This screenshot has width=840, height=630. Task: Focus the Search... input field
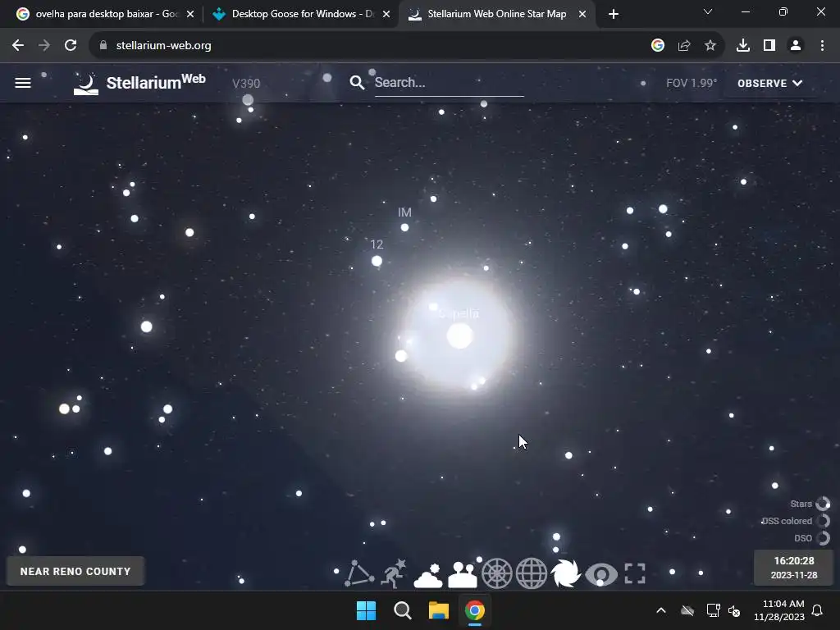(449, 83)
